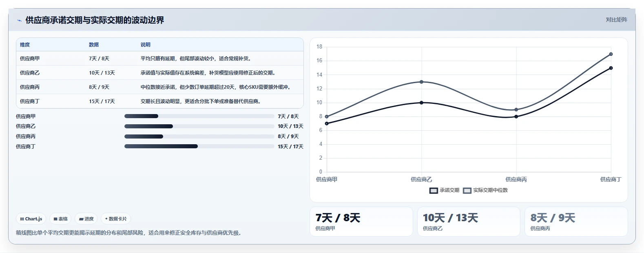644x253 pixels.
Task: Click the 供应商丁 x-axis label
Action: pos(611,180)
